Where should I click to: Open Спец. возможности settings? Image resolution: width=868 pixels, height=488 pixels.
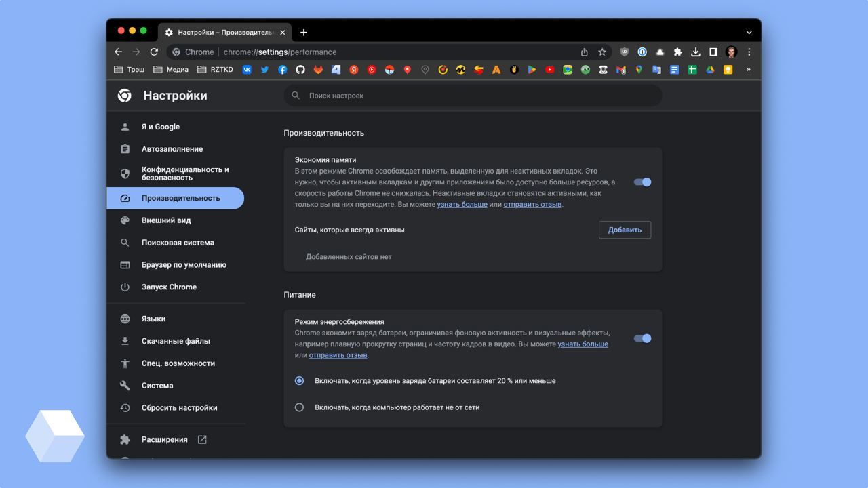pyautogui.click(x=175, y=363)
